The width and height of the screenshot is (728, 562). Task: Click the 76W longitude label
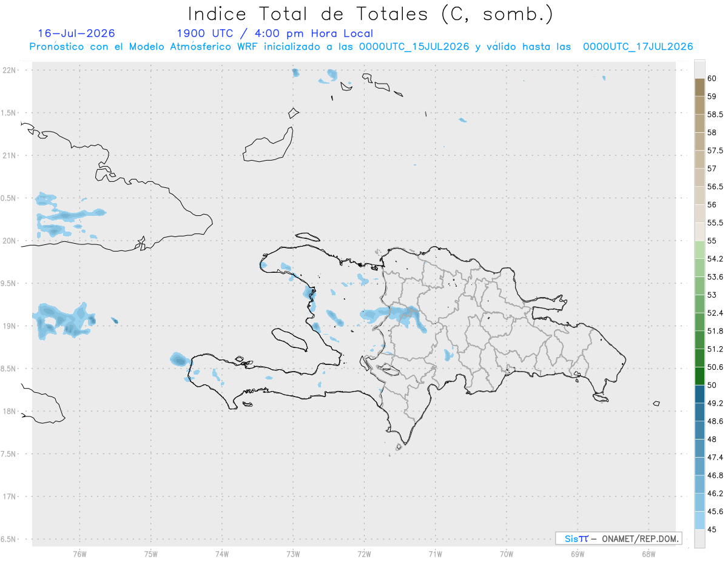pos(79,554)
